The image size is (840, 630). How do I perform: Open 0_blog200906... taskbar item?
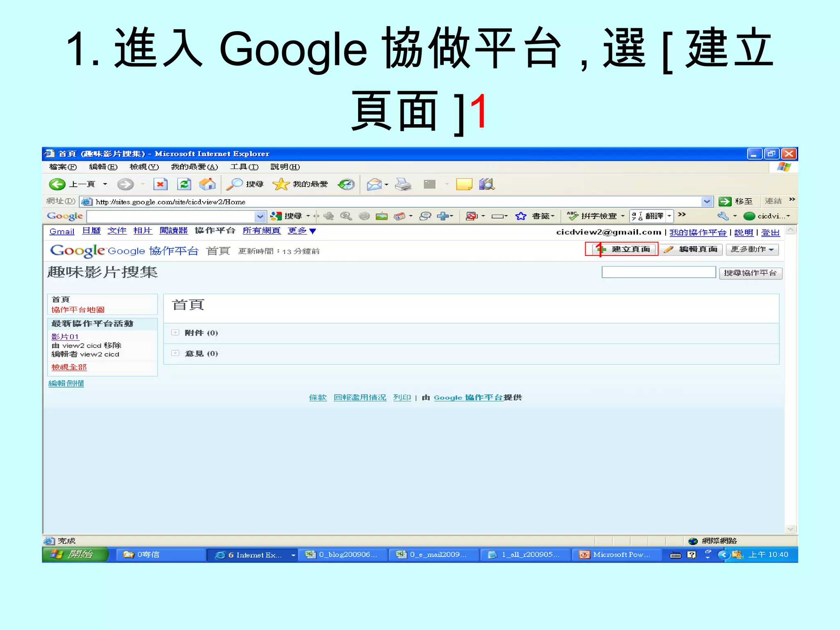coord(342,555)
